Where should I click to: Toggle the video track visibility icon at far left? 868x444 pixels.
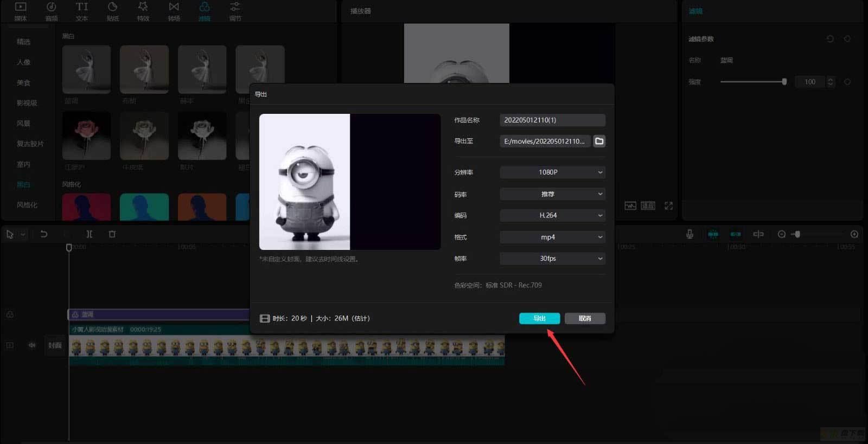coord(10,345)
